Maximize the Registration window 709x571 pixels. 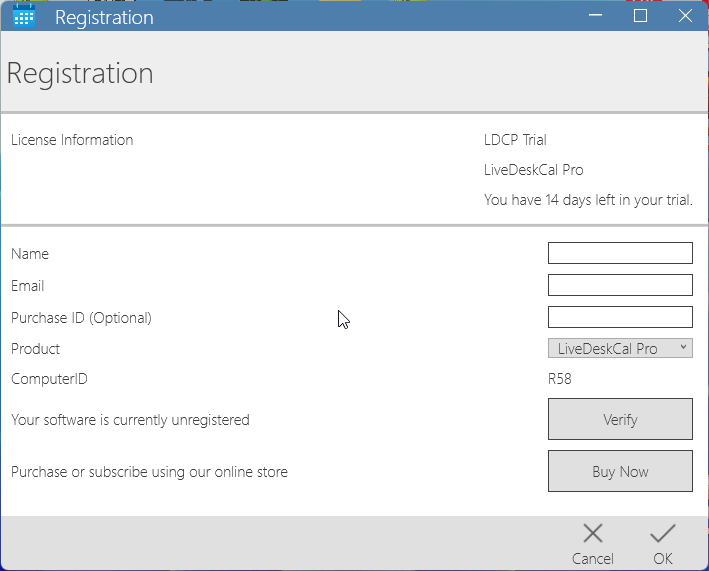pyautogui.click(x=640, y=16)
